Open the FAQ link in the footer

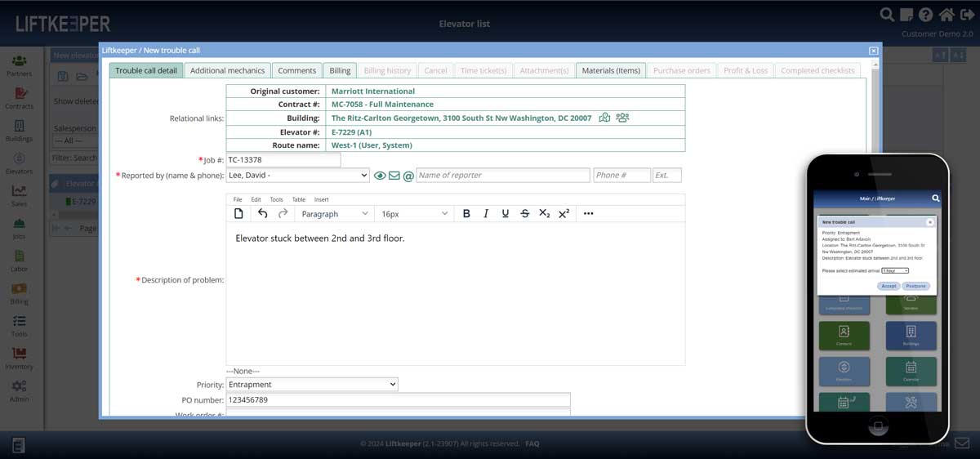coord(532,443)
